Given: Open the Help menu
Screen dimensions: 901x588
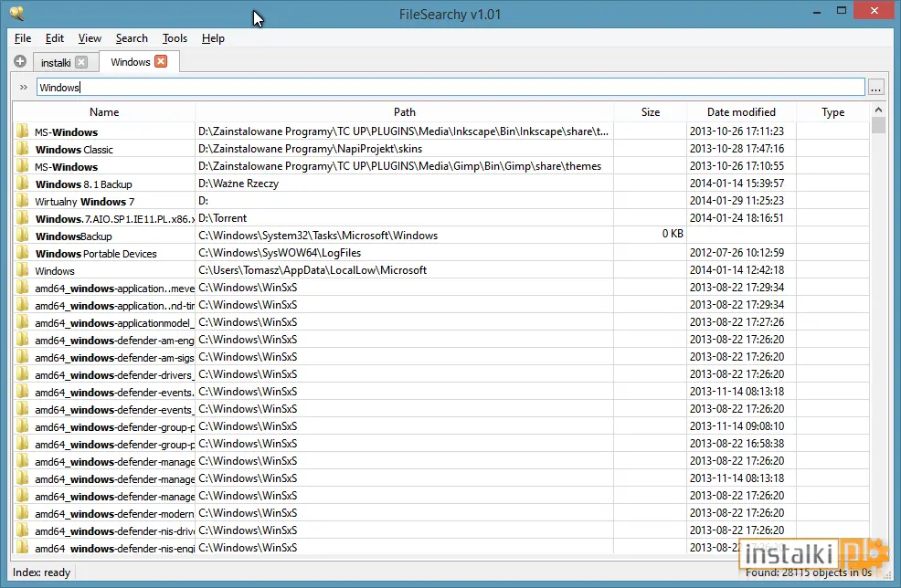Looking at the screenshot, I should click(213, 38).
